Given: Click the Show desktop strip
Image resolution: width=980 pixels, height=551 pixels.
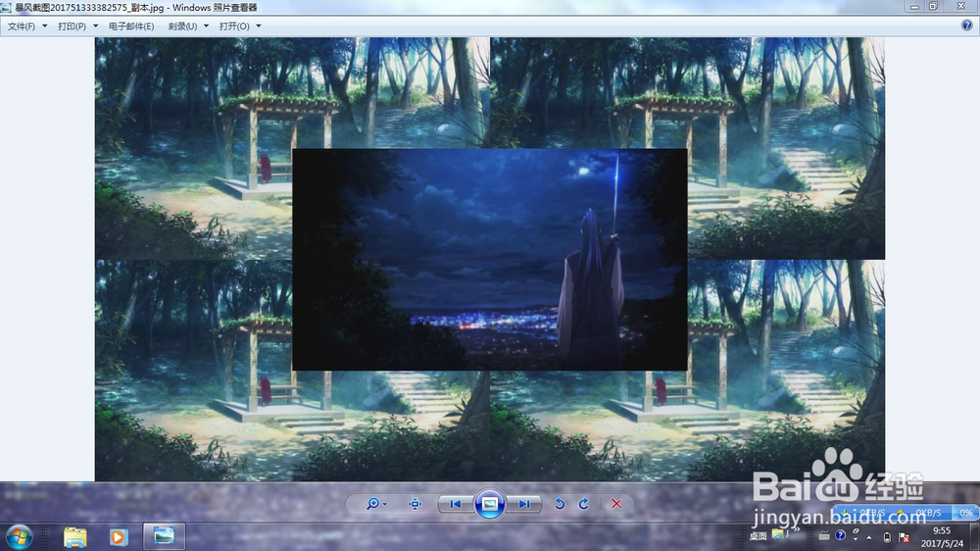Looking at the screenshot, I should click(x=976, y=537).
